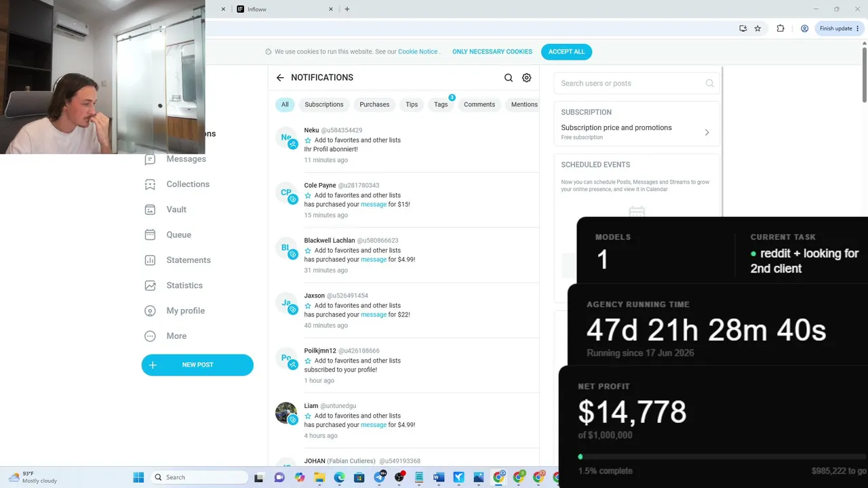Switch to the Infloww browser tab
The width and height of the screenshot is (868, 488).
pyautogui.click(x=285, y=9)
